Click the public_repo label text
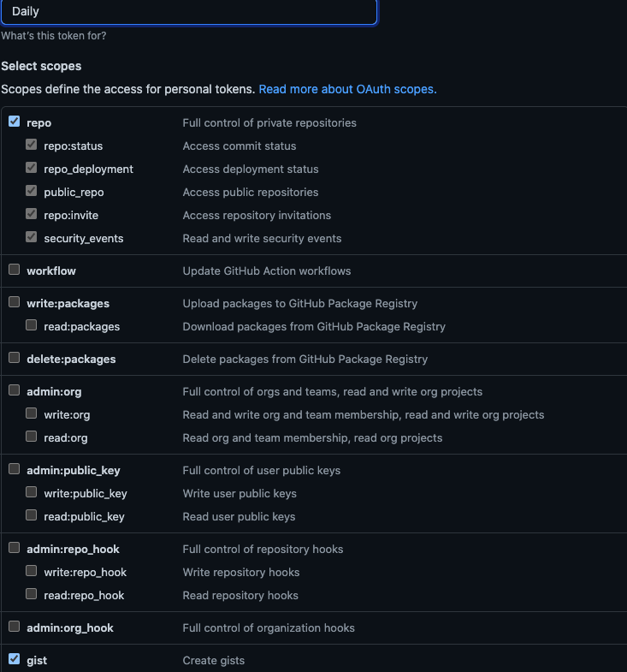Viewport: 627px width, 672px height. pos(74,193)
